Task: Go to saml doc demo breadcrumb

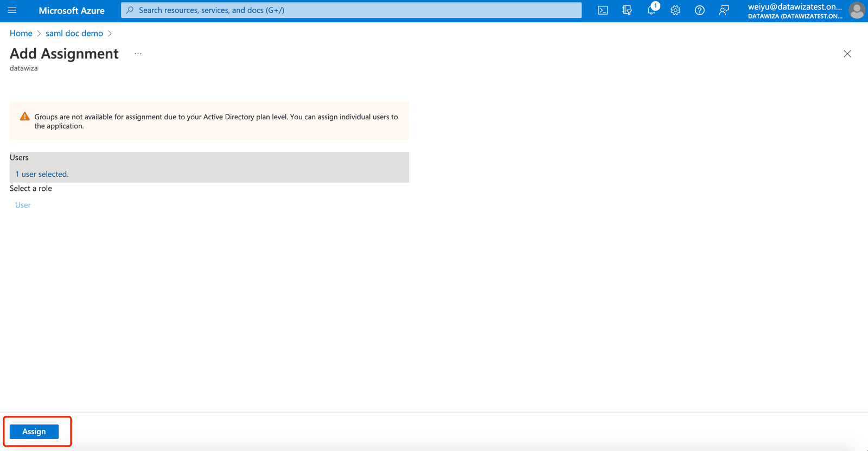Action: (74, 33)
